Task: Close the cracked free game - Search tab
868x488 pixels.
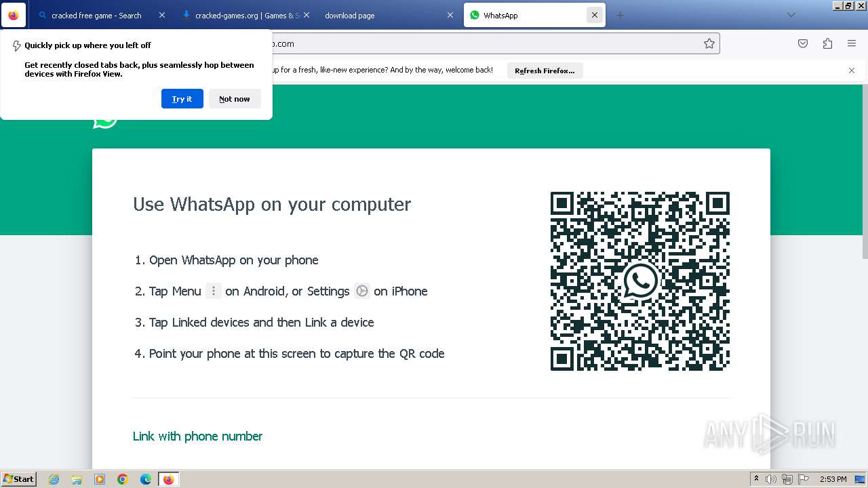Action: pyautogui.click(x=161, y=15)
